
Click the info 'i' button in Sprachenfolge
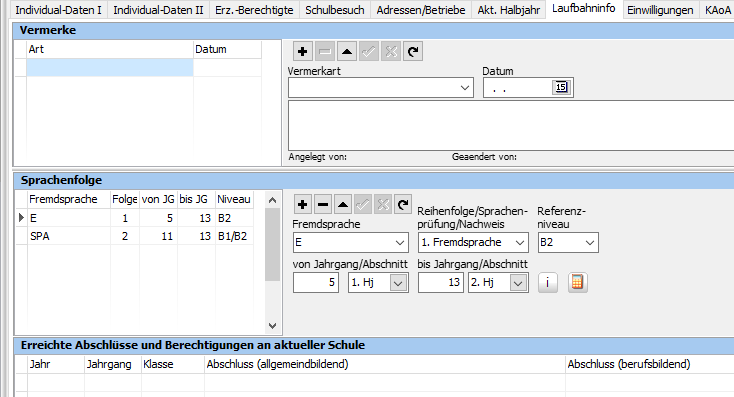pos(548,283)
